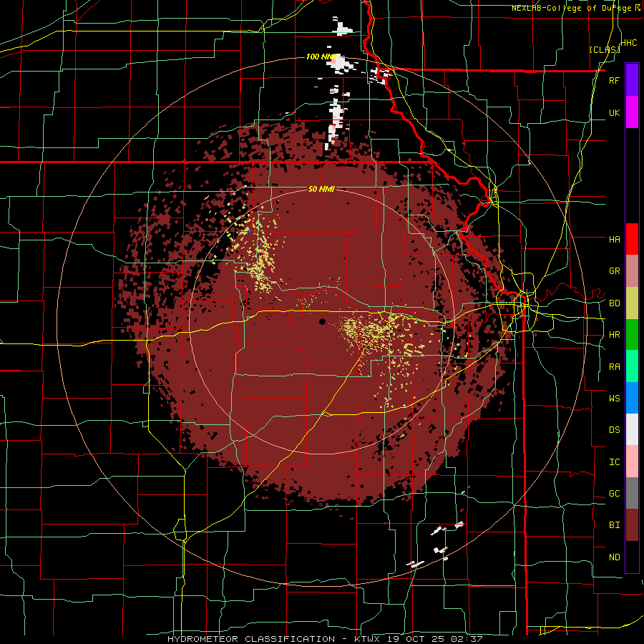Image resolution: width=644 pixels, height=644 pixels.
Task: Click the "HR" legend label
Action: [614, 335]
